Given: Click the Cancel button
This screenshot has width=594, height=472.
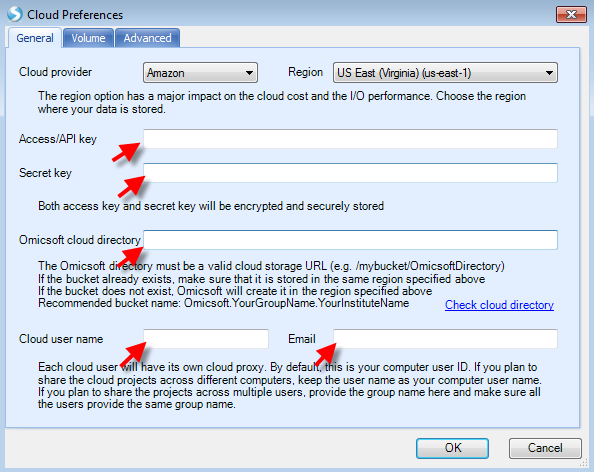Looking at the screenshot, I should pos(545,448).
